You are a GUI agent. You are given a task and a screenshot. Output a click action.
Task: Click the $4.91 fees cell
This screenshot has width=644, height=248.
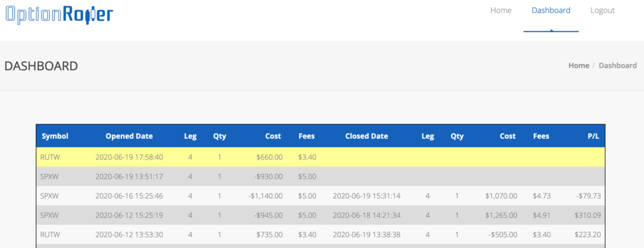[541, 215]
